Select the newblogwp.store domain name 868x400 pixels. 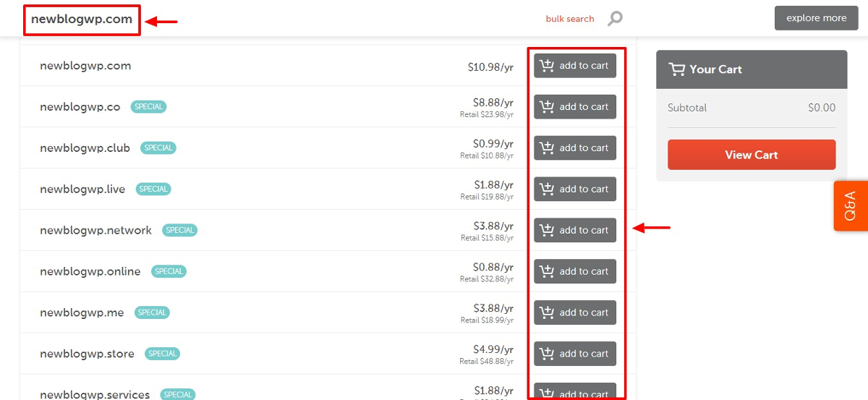[x=87, y=354]
